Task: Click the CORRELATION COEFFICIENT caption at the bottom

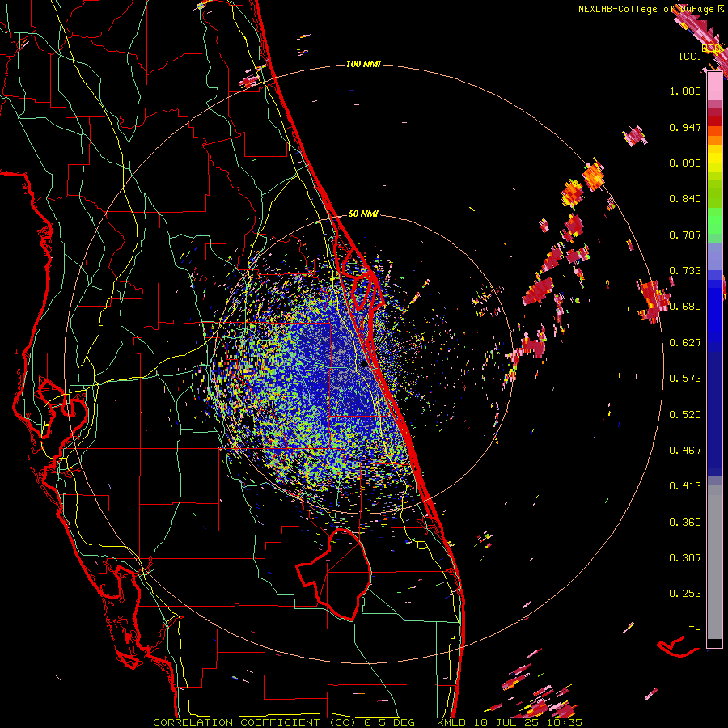Action: [x=367, y=722]
